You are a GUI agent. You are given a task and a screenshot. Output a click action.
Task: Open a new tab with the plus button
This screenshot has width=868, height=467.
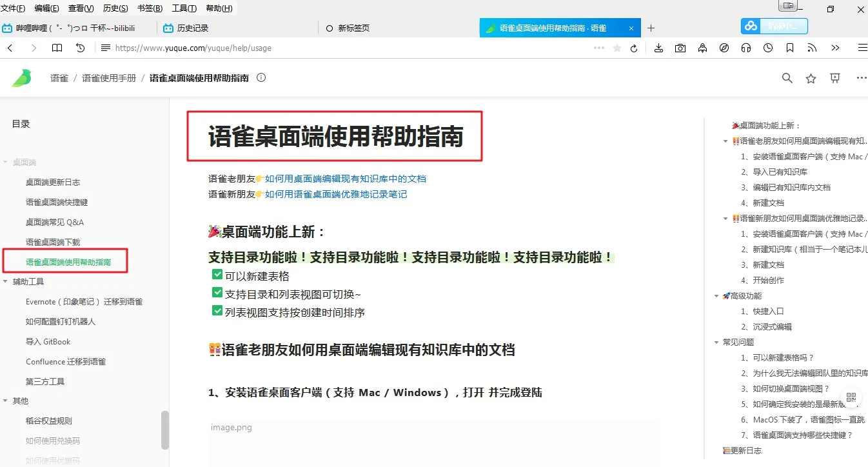click(651, 28)
